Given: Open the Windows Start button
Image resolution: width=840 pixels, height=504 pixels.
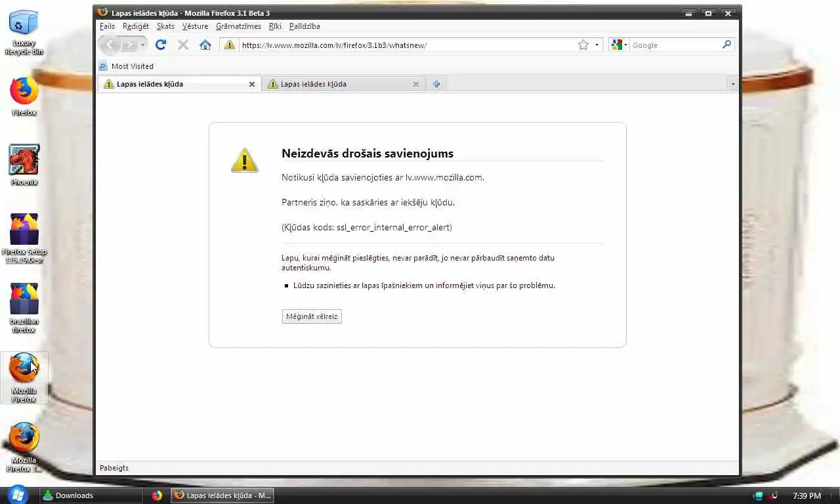Looking at the screenshot, I should 16,495.
